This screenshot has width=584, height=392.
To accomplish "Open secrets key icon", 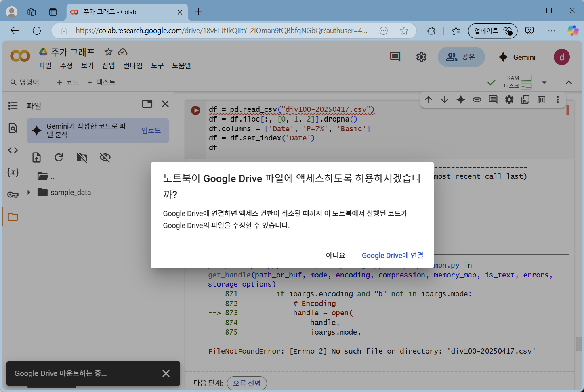I will [x=13, y=195].
